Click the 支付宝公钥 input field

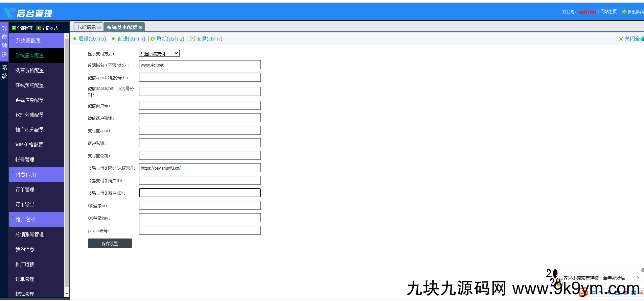[200, 155]
